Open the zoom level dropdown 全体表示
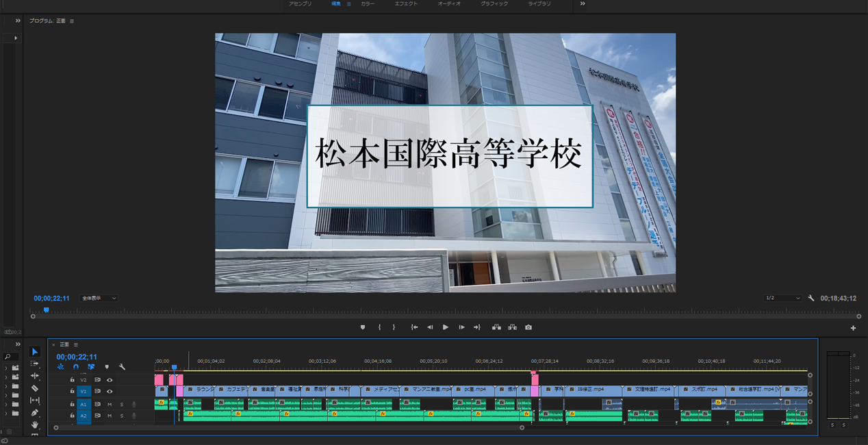 tap(99, 298)
